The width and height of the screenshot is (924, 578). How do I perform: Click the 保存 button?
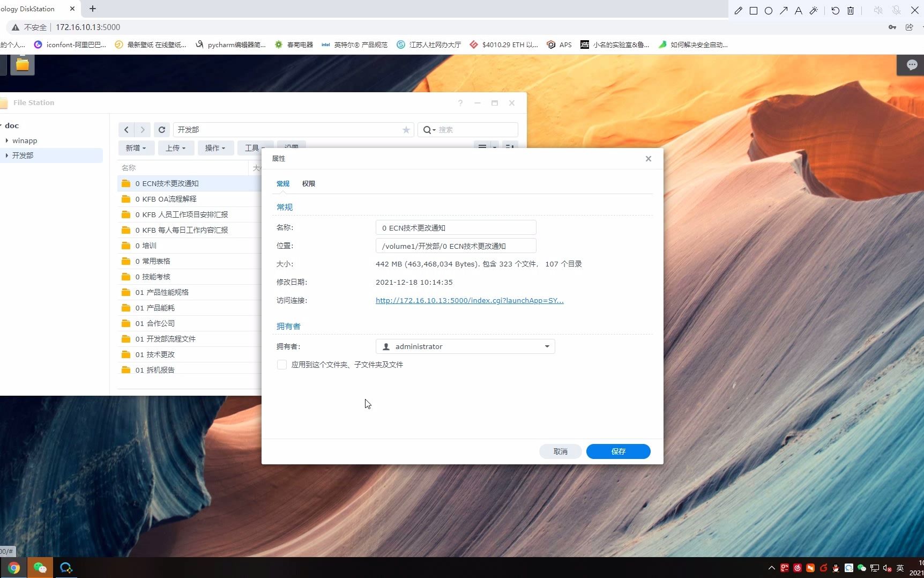click(619, 451)
